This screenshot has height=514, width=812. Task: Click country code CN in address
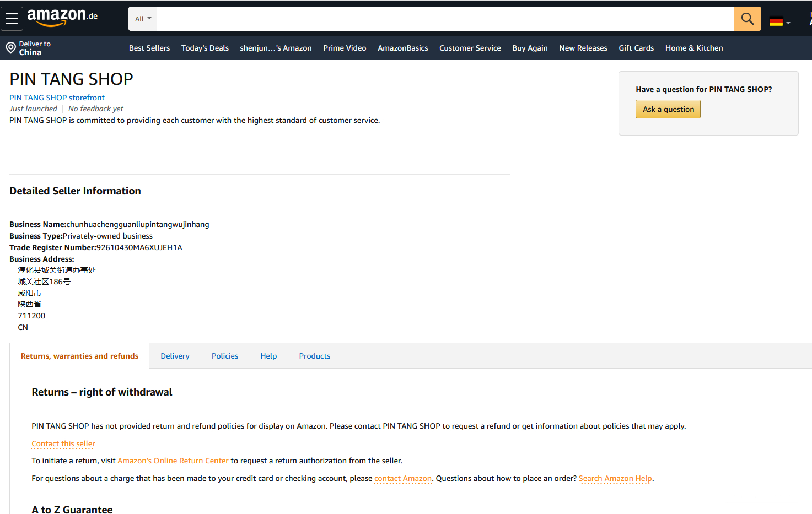pos(23,327)
